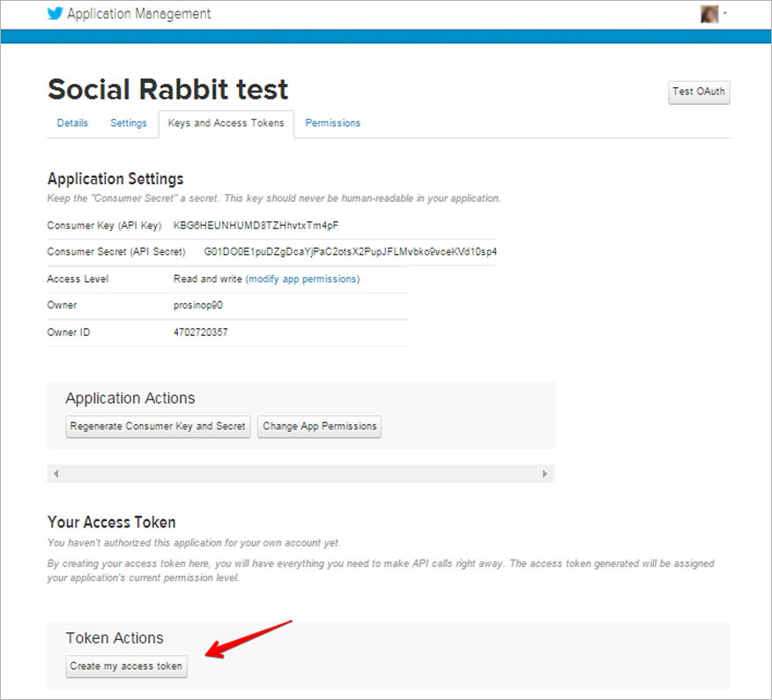Click the Your Access Token heading
772x700 pixels.
click(111, 522)
